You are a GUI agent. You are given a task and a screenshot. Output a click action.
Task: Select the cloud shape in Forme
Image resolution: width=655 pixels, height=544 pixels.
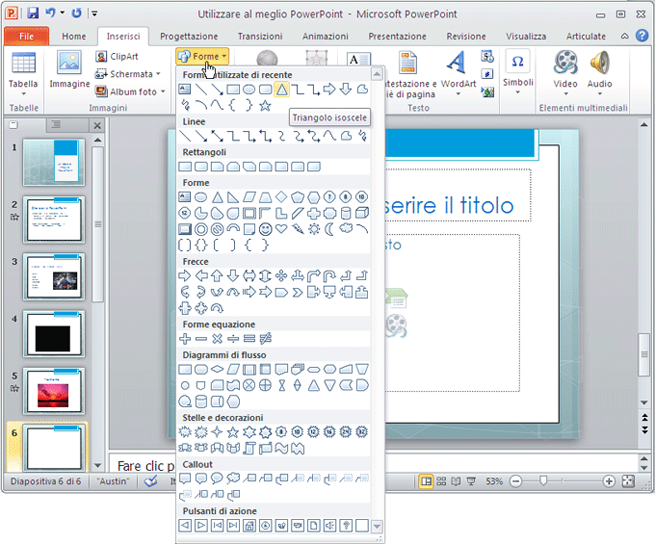(x=346, y=228)
